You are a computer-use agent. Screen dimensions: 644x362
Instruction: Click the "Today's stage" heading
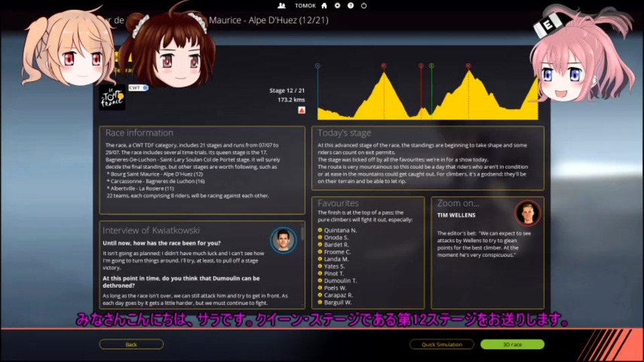[344, 133]
